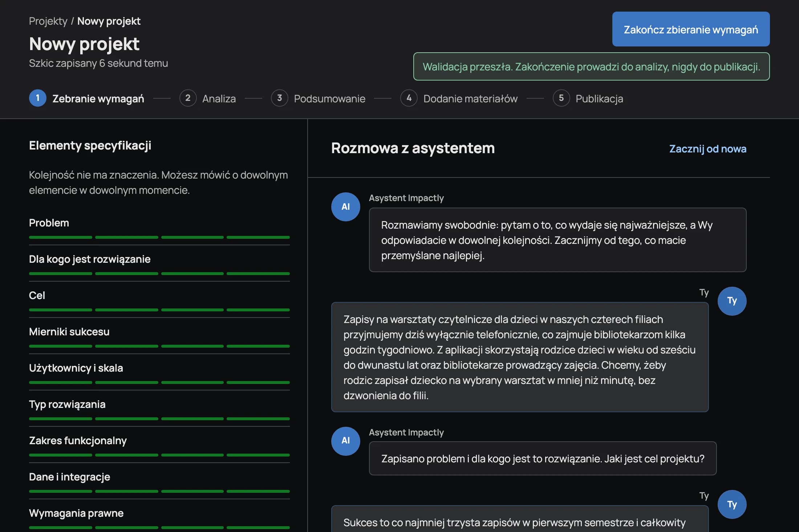The height and width of the screenshot is (532, 799).
Task: Click the Zapisano problem assistant message bubble
Action: tap(543, 458)
